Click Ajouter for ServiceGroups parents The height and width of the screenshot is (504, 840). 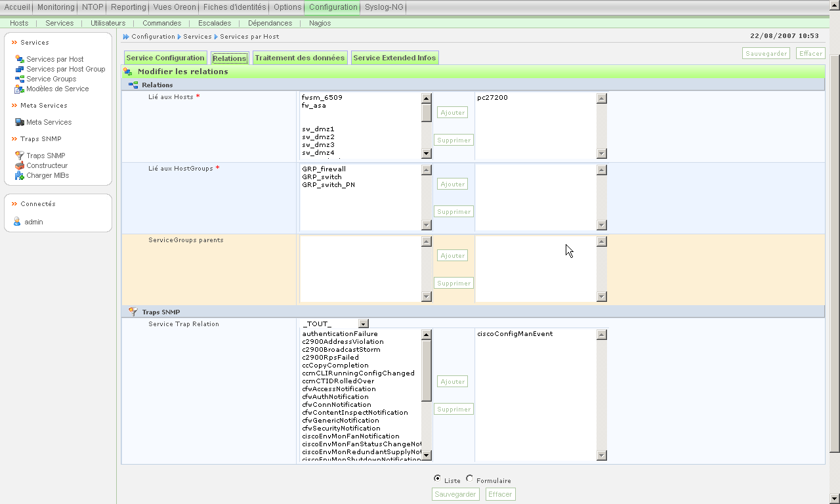click(453, 255)
